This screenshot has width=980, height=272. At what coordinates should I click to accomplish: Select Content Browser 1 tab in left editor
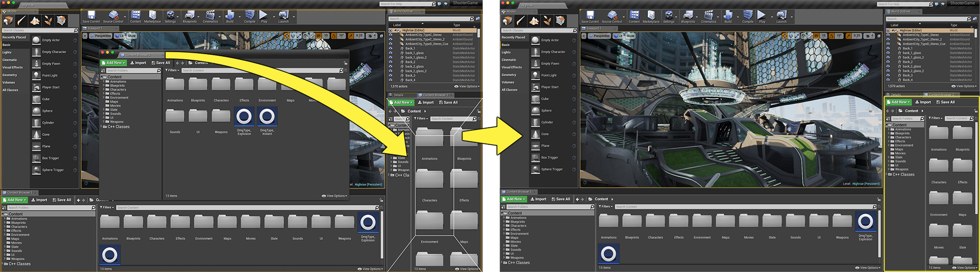(x=19, y=193)
